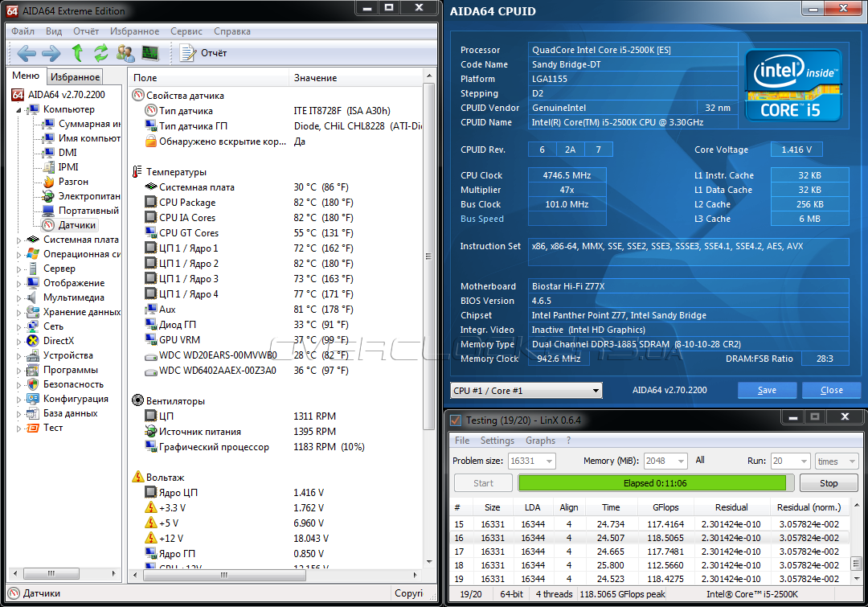Image resolution: width=868 pixels, height=607 pixels.
Task: Open the Отчёт report from the toolbar
Action: click(204, 54)
